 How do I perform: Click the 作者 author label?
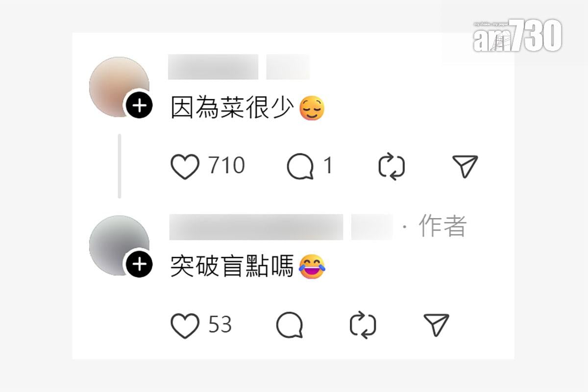click(442, 226)
